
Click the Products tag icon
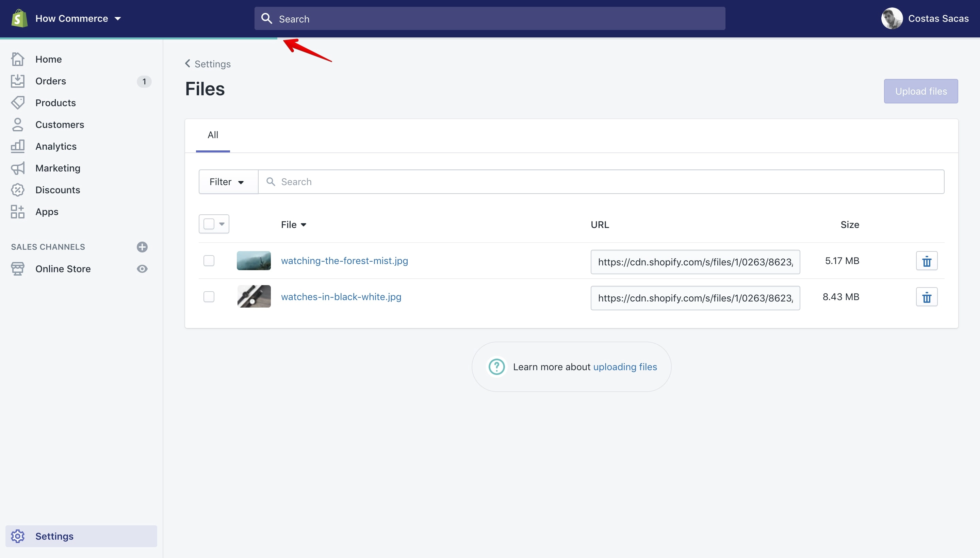coord(18,103)
